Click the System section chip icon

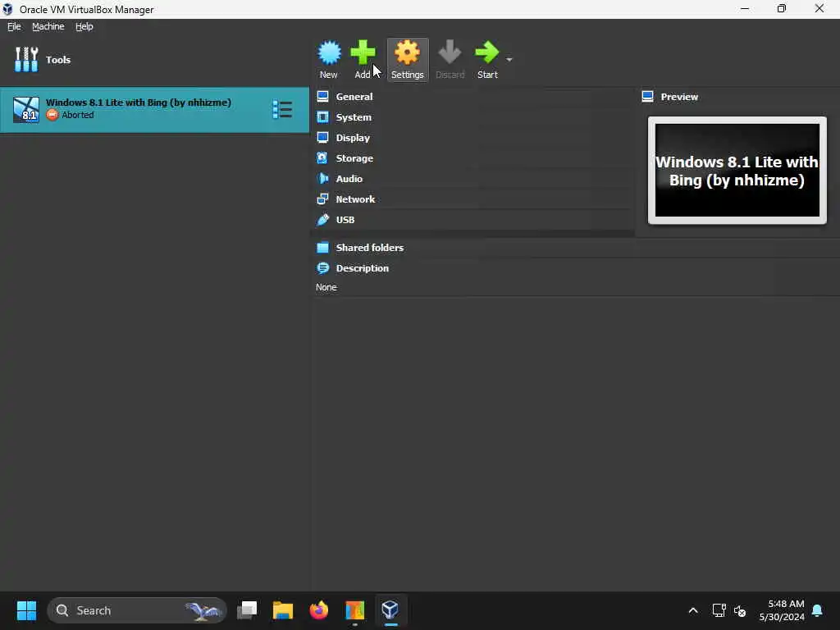322,116
